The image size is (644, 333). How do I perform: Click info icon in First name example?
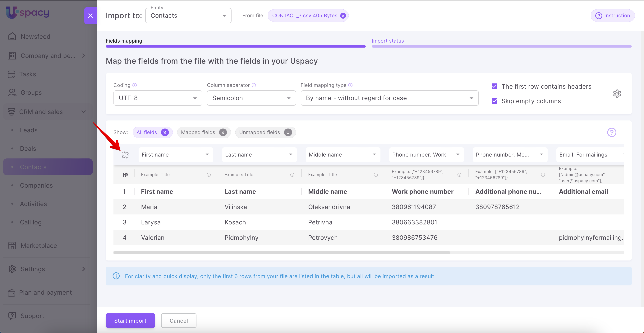(x=209, y=175)
